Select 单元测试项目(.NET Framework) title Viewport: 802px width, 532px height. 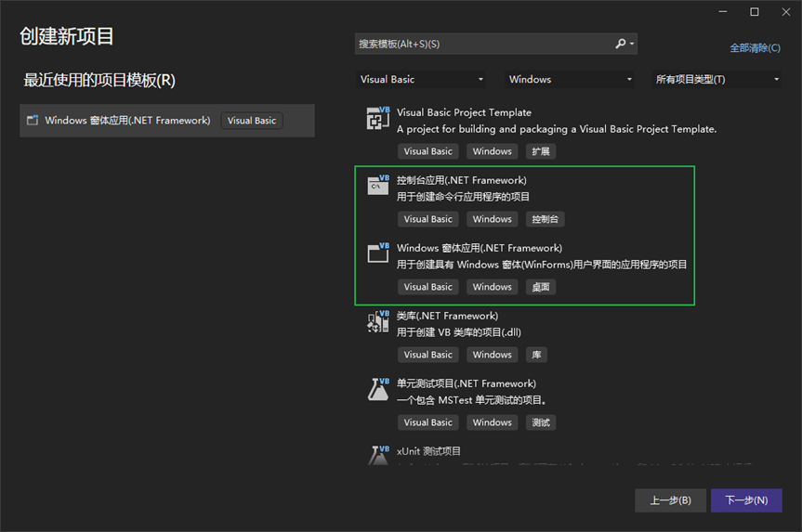[467, 383]
